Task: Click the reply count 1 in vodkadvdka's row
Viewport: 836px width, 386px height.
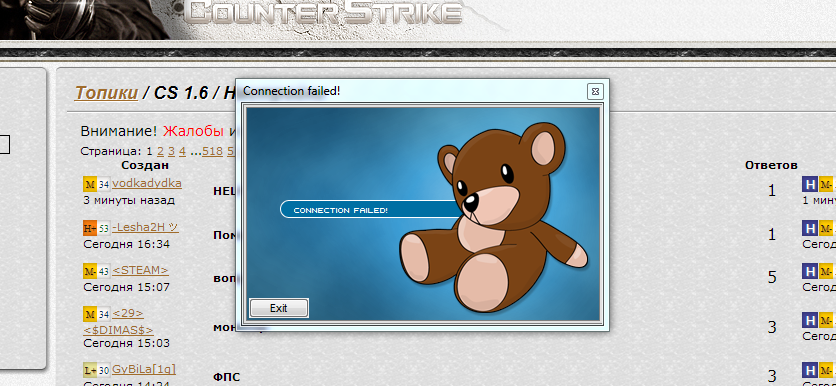Action: pyautogui.click(x=771, y=190)
